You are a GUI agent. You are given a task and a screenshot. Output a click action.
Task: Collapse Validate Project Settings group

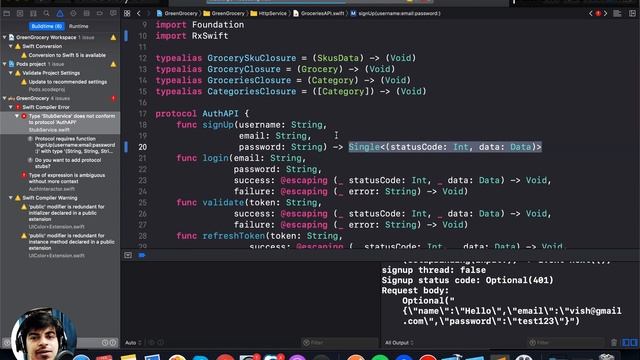[11, 73]
